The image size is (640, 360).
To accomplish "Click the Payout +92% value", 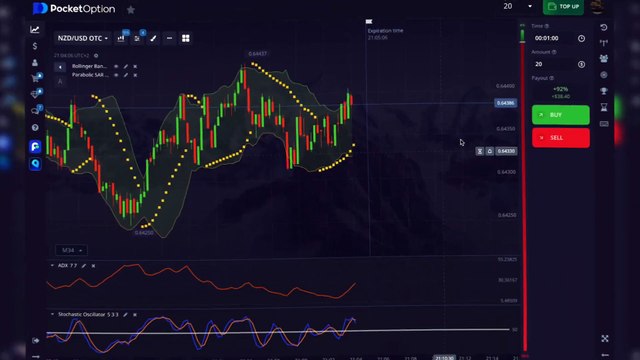I will click(560, 89).
